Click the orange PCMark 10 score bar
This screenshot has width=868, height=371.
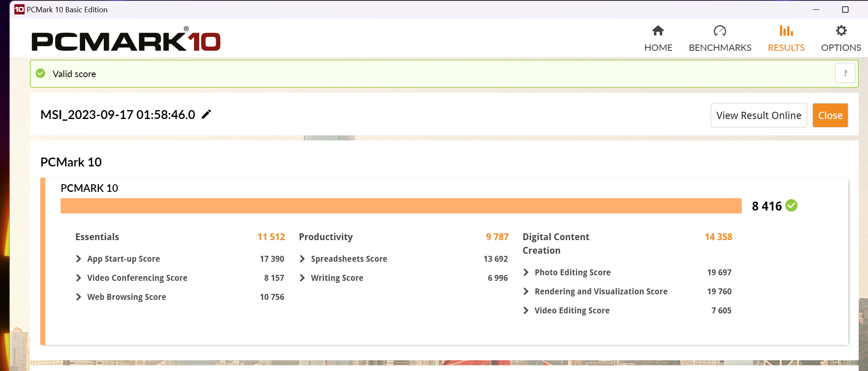tap(401, 206)
